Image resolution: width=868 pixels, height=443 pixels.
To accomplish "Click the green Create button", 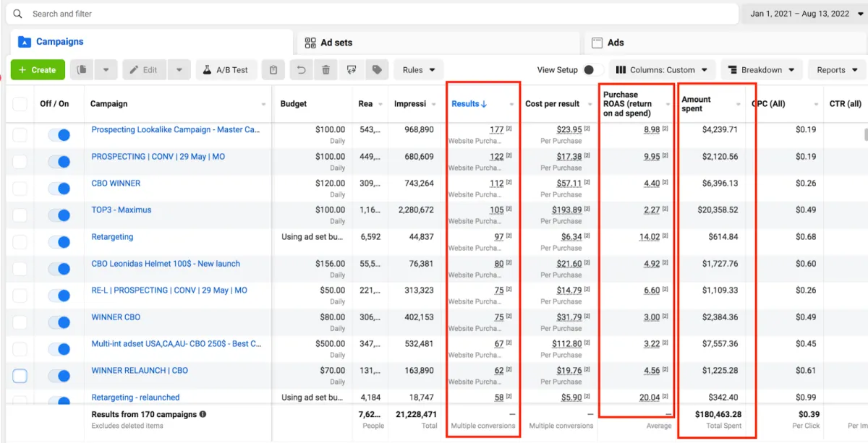I will [x=38, y=70].
